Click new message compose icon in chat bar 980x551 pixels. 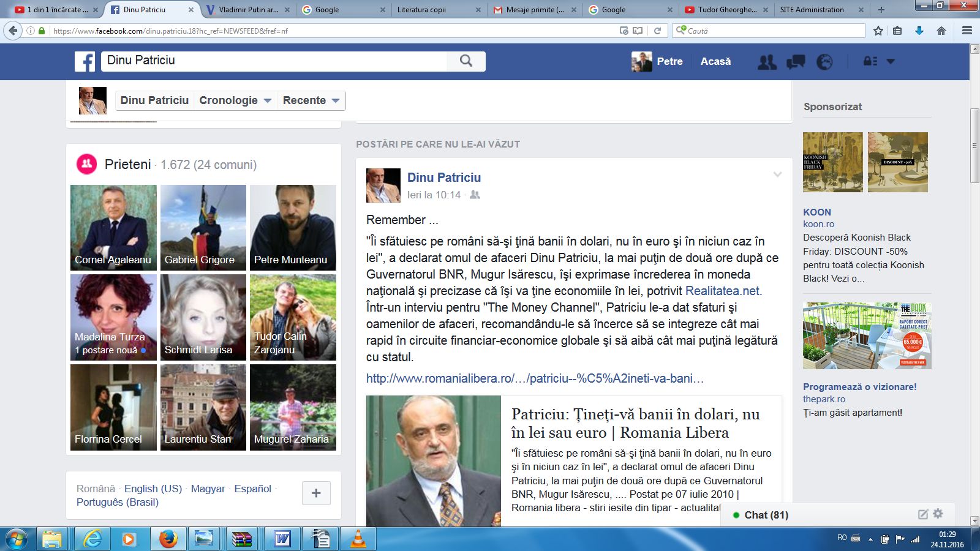click(923, 514)
